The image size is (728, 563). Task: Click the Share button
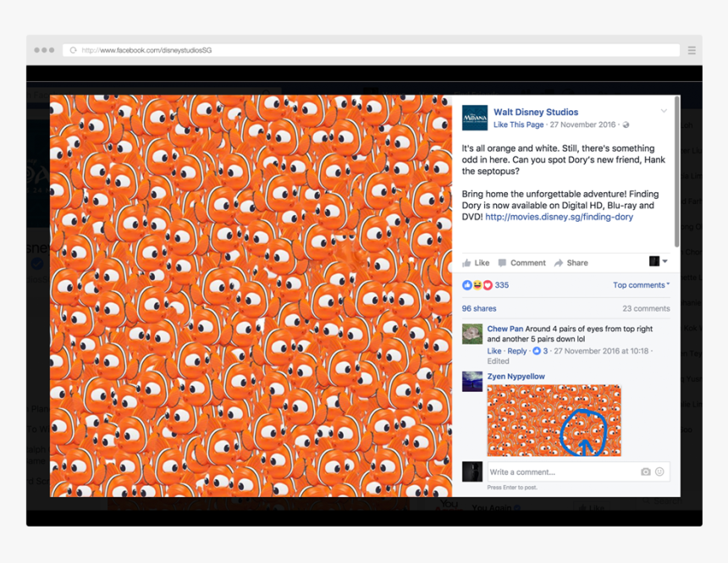(x=571, y=263)
